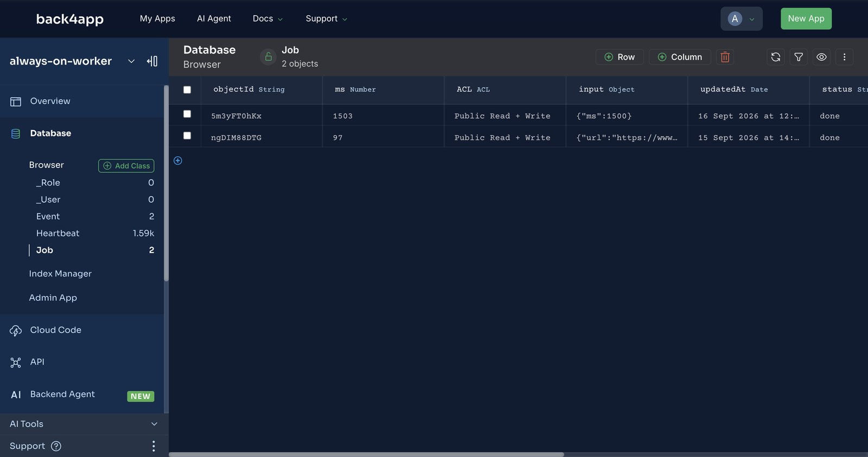Toggle the select-all rows checkbox

click(187, 90)
